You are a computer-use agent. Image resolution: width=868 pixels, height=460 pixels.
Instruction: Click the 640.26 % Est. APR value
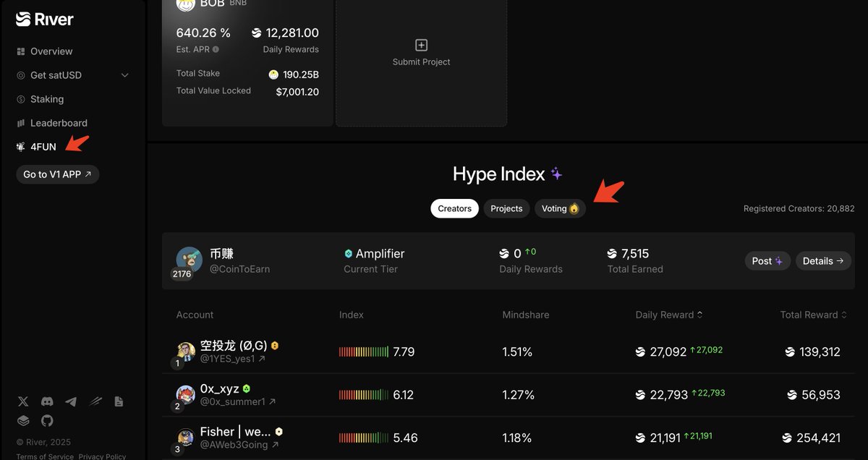pyautogui.click(x=203, y=33)
